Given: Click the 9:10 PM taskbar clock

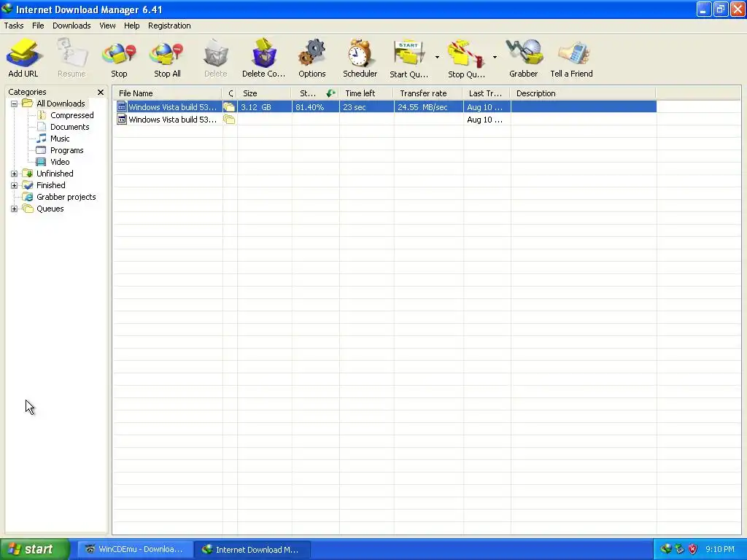Looking at the screenshot, I should tap(720, 549).
